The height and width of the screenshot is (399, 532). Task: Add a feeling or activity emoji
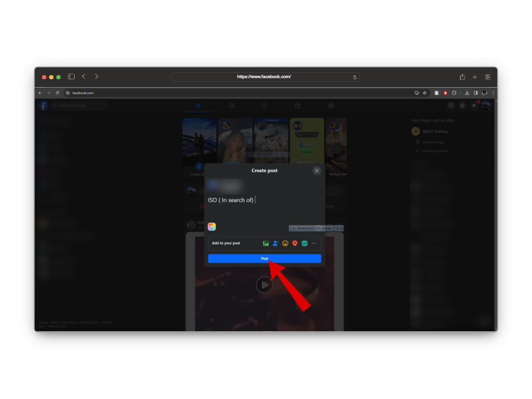285,243
